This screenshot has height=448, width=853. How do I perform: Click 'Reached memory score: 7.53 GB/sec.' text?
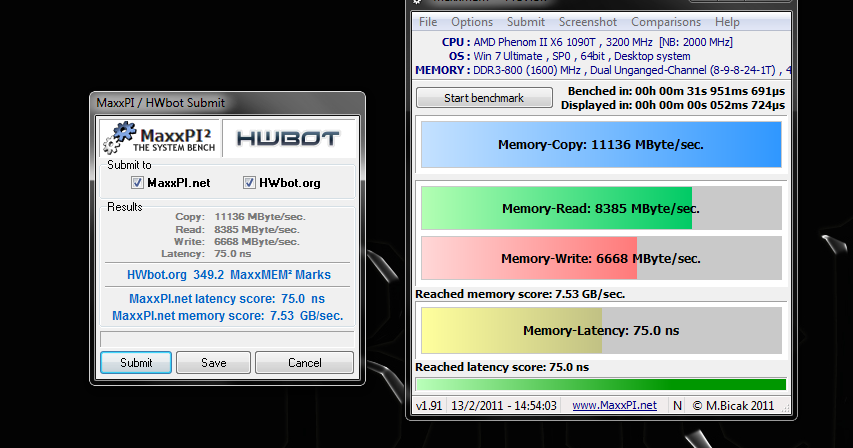click(520, 294)
